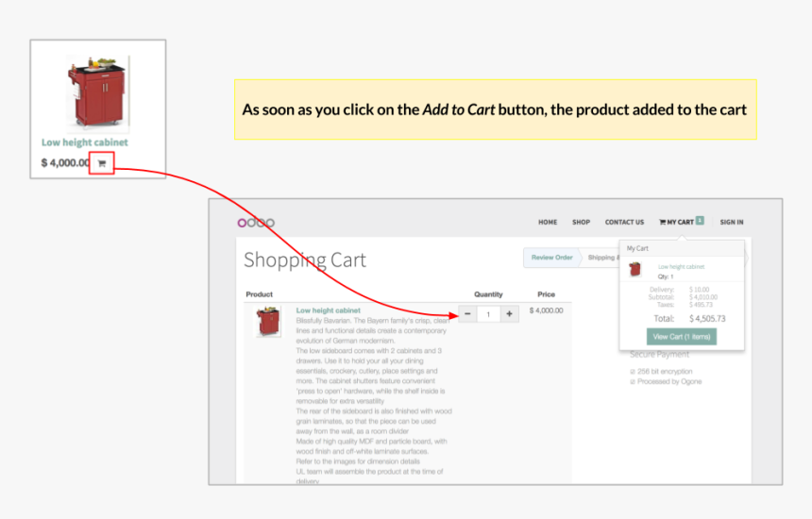
Task: Click SIGN IN in the navbar
Action: (x=731, y=222)
